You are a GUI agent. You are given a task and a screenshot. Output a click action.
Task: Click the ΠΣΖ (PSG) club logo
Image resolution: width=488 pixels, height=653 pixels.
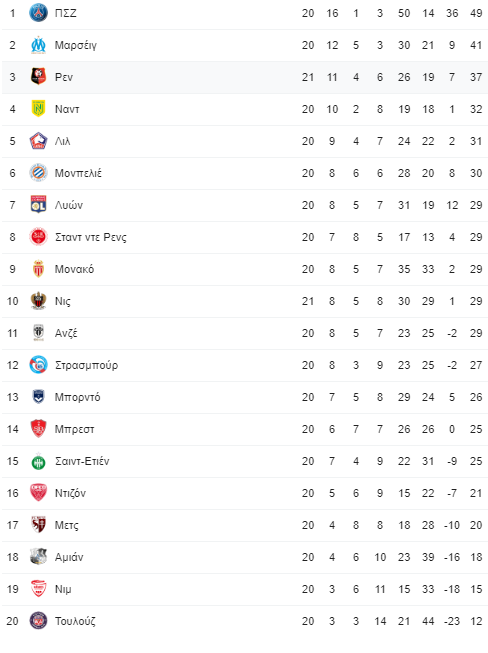(38, 13)
